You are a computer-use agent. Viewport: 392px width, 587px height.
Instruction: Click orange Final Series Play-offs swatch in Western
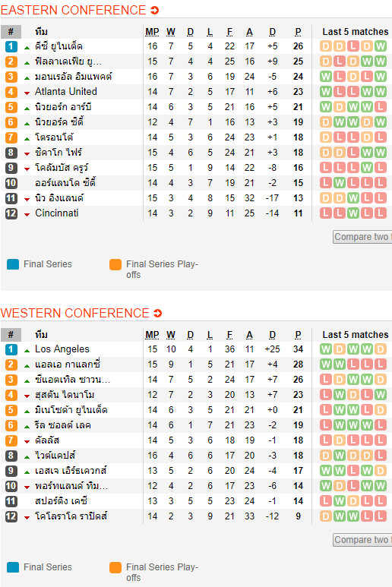[x=115, y=567]
